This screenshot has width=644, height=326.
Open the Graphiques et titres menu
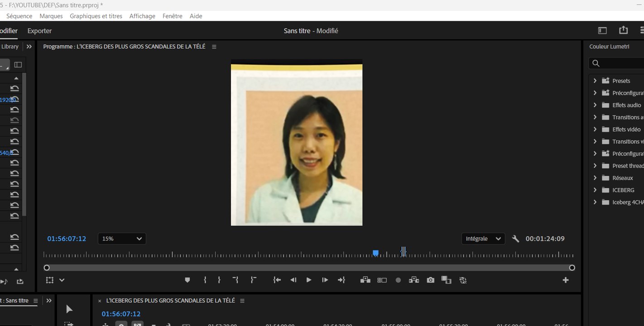pyautogui.click(x=96, y=16)
